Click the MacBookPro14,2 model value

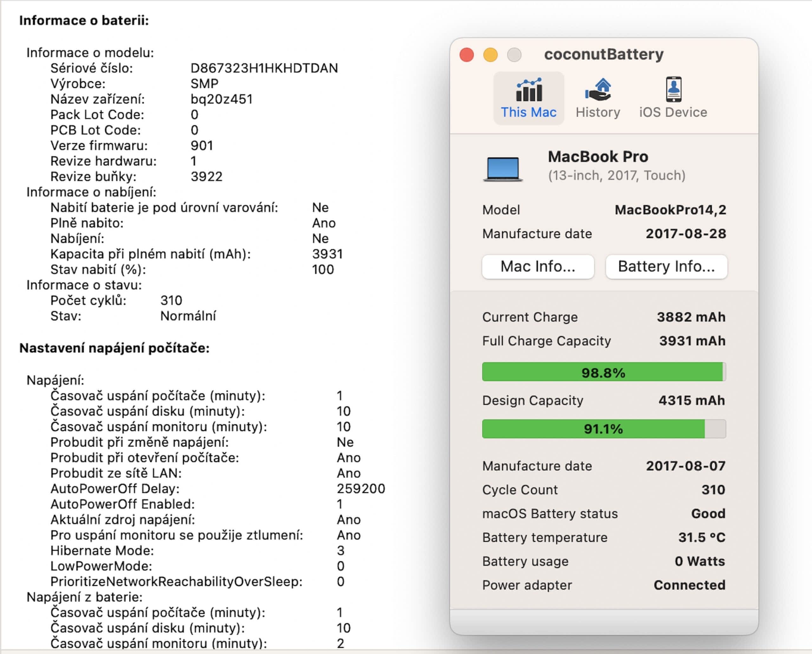[x=671, y=210]
